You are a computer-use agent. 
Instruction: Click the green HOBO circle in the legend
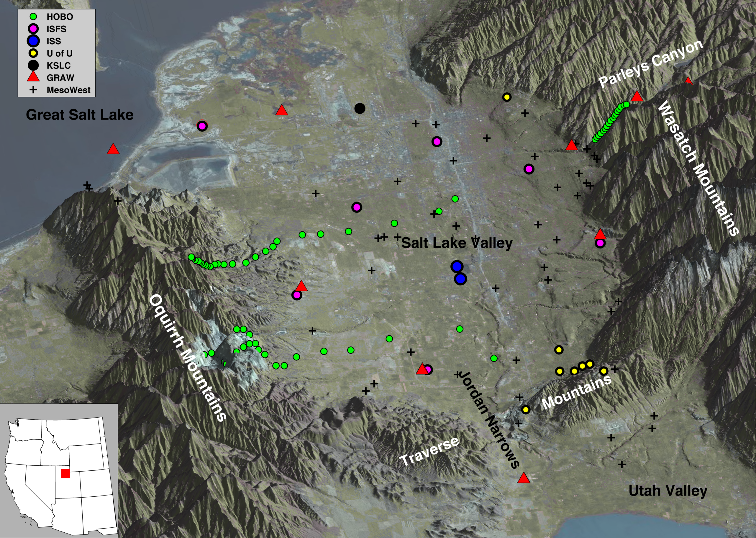[x=33, y=17]
